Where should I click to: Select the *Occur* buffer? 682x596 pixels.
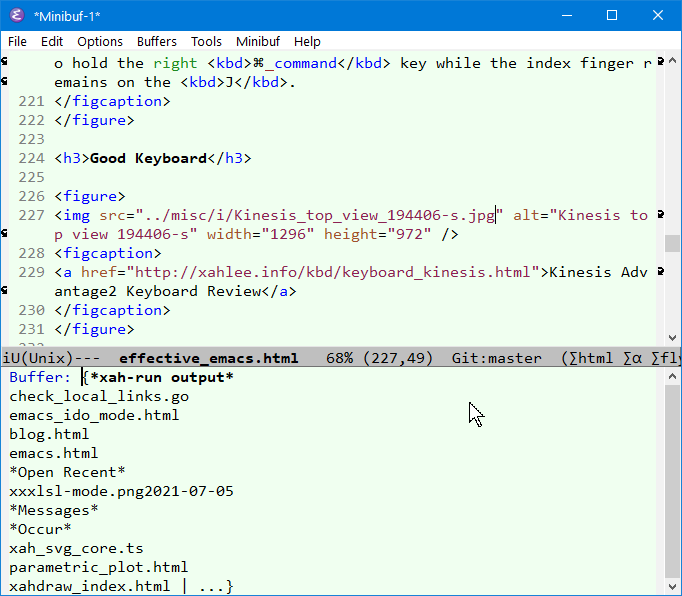[40, 529]
